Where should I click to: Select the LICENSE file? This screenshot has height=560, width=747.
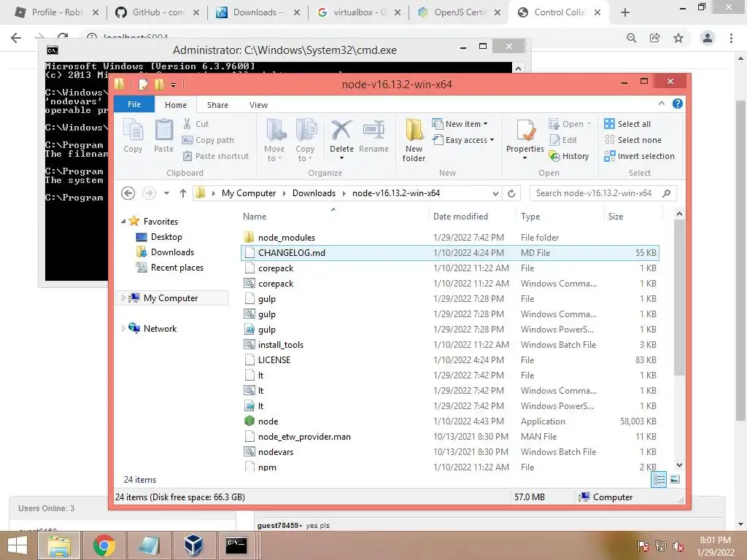click(449, 359)
